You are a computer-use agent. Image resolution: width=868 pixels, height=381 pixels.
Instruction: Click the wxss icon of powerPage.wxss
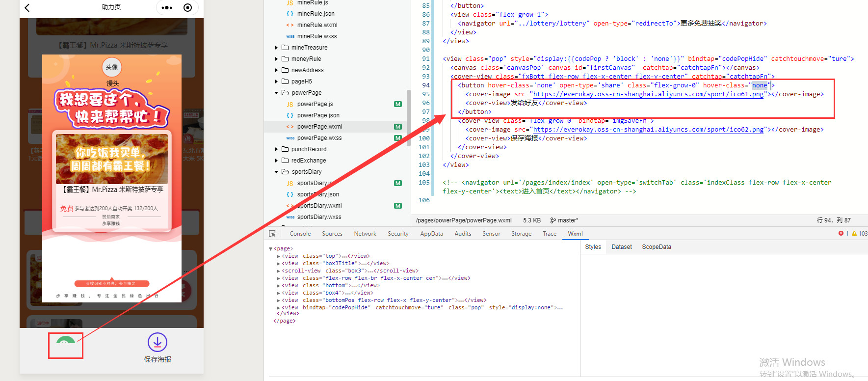pyautogui.click(x=290, y=138)
